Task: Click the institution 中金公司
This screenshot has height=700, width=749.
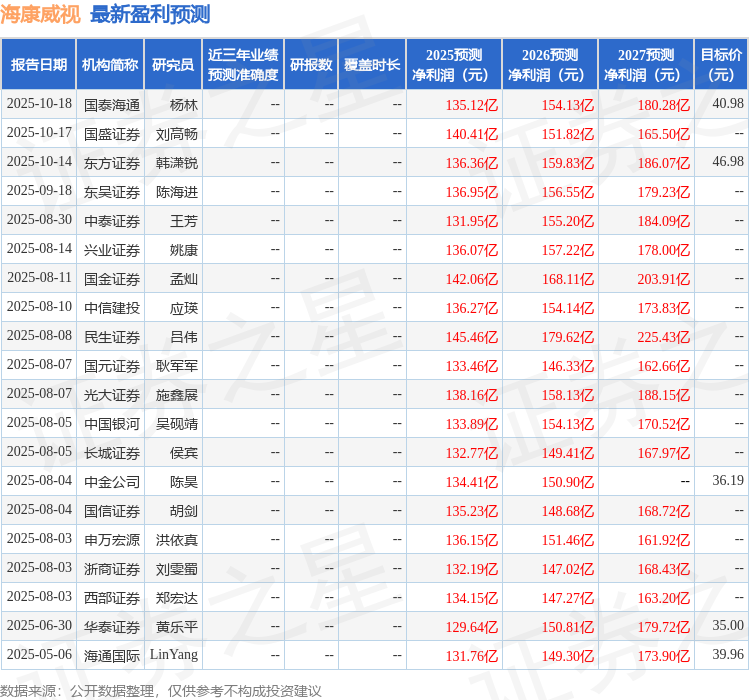Action: [112, 482]
